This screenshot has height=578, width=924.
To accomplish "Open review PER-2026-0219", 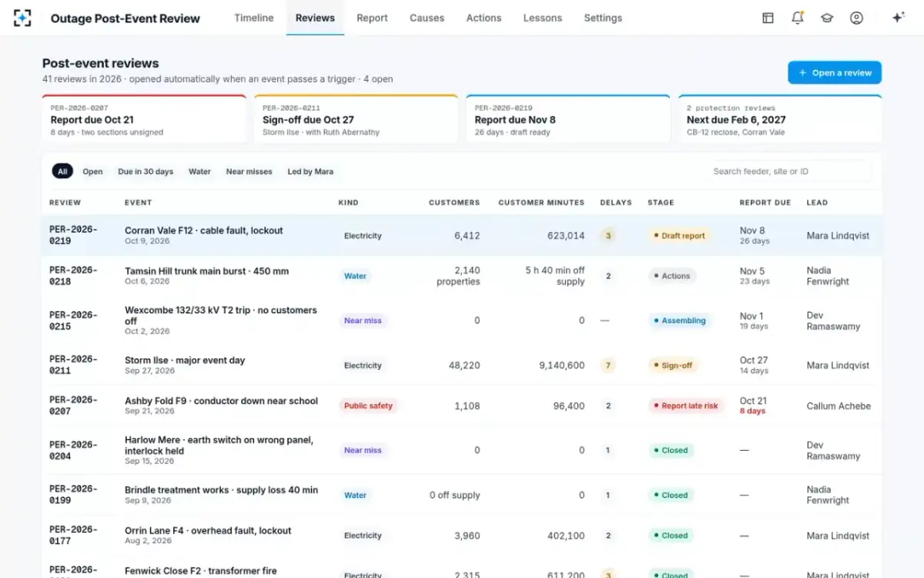I will [73, 235].
